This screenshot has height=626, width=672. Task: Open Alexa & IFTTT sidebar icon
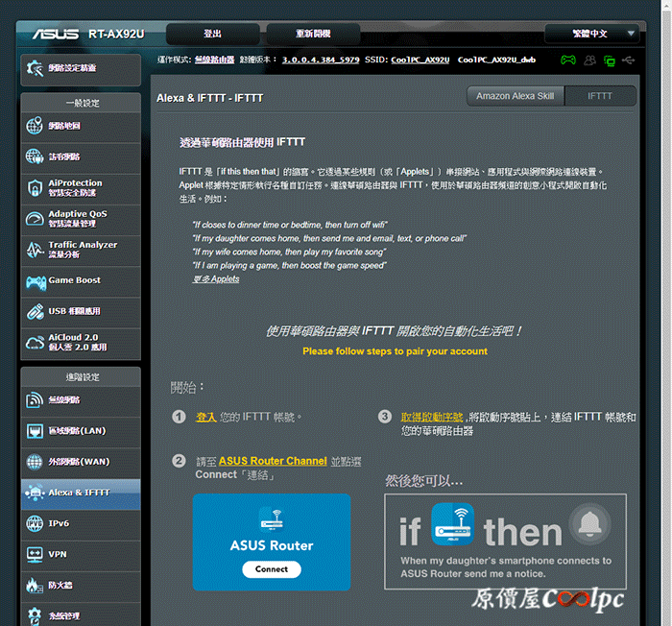click(x=35, y=494)
